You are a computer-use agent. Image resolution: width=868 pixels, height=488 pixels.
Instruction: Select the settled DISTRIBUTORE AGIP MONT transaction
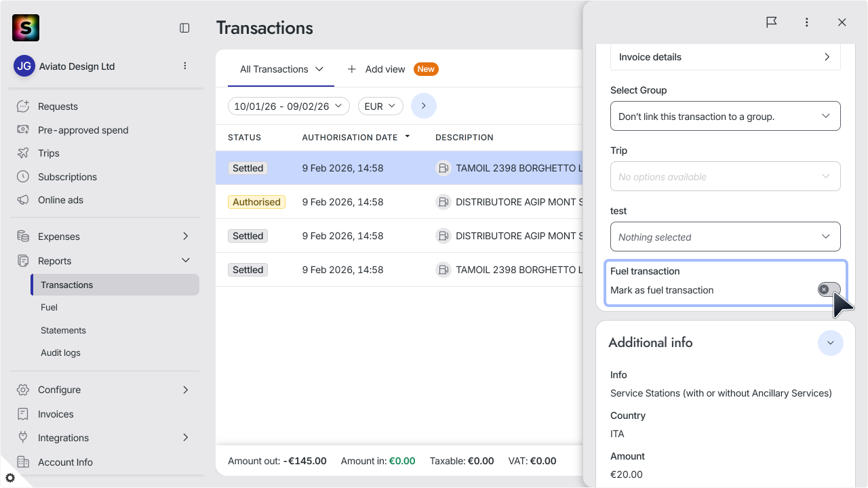(x=399, y=236)
